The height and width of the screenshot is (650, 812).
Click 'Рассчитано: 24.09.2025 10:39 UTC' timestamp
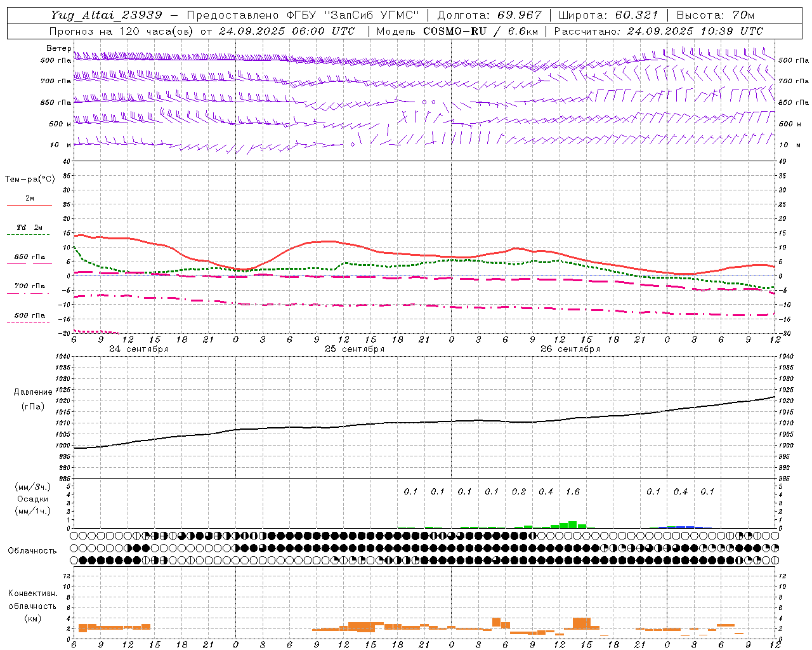pyautogui.click(x=658, y=31)
